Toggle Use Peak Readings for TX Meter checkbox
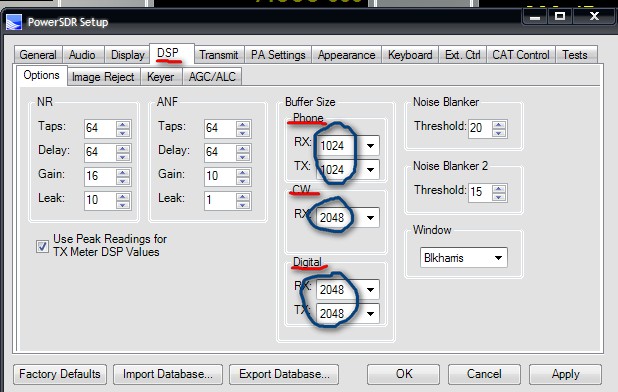The image size is (618, 392). [x=42, y=247]
